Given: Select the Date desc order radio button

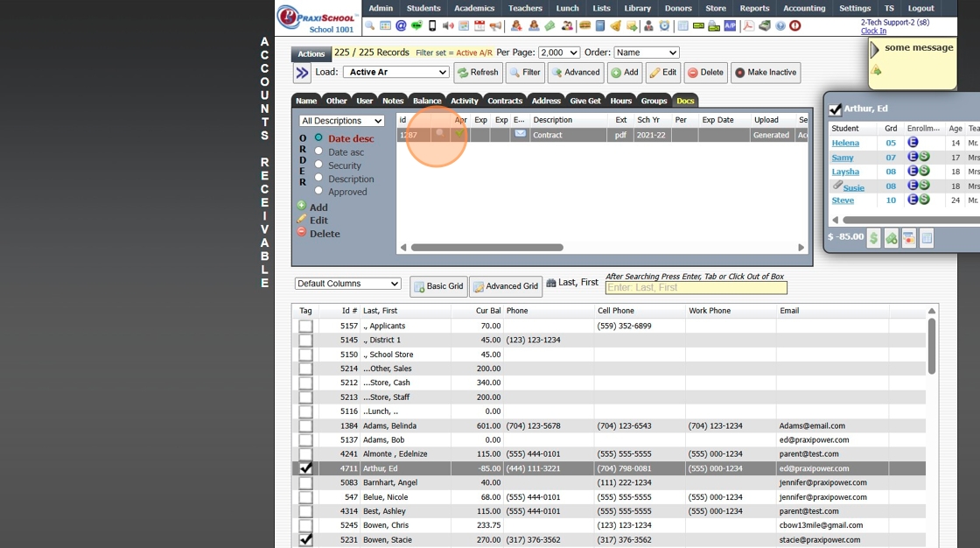Looking at the screenshot, I should point(318,137).
